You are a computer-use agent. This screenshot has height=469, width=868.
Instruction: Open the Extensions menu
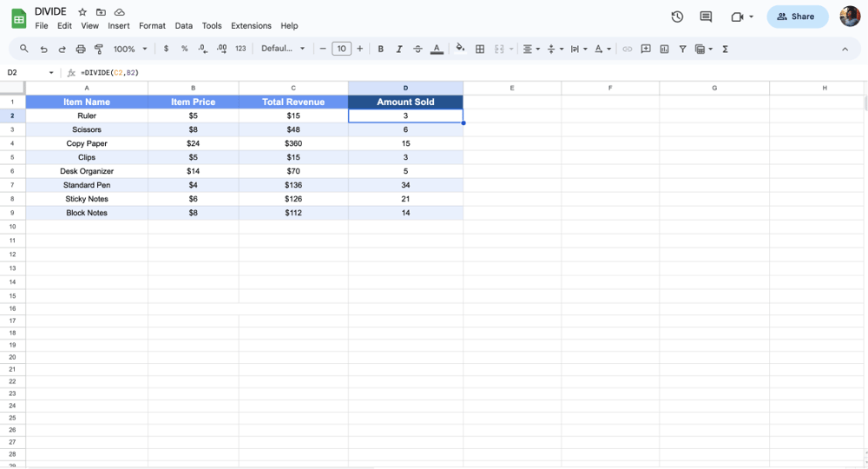coord(251,26)
